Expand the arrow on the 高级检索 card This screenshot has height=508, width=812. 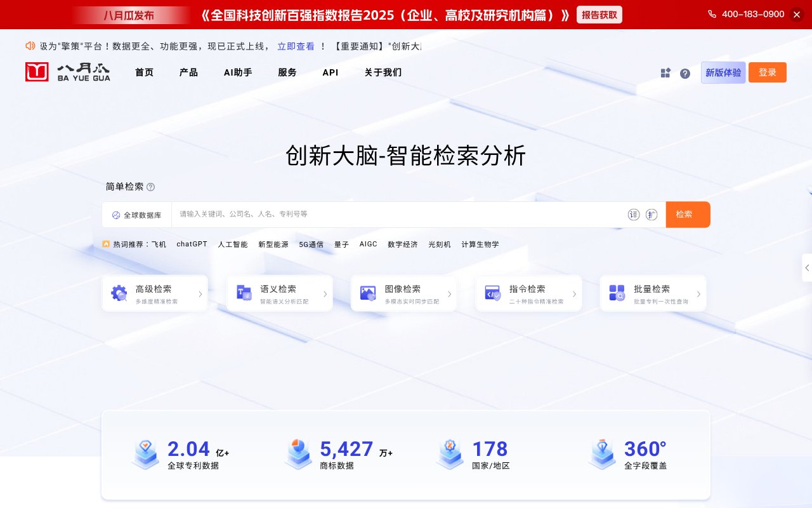tap(201, 293)
